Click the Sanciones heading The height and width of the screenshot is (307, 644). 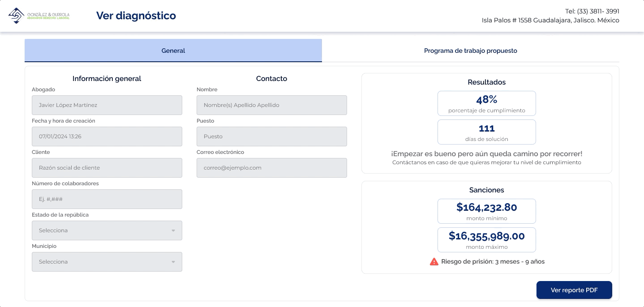click(x=487, y=190)
